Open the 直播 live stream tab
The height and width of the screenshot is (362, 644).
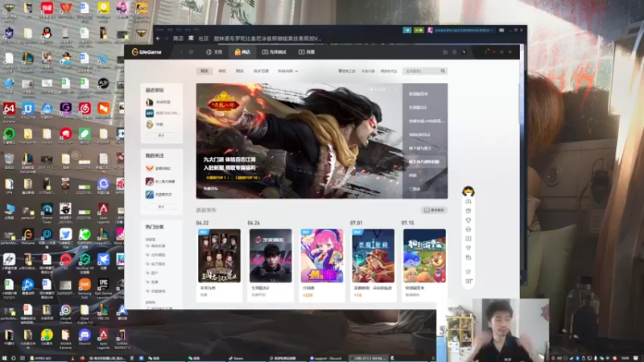tap(307, 52)
